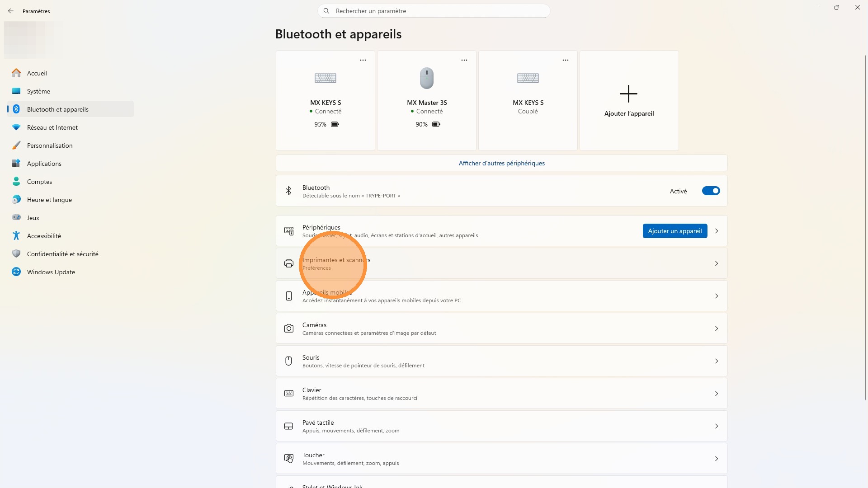Click the Windows Update sidebar icon
Viewport: 868px width, 488px height.
[16, 272]
